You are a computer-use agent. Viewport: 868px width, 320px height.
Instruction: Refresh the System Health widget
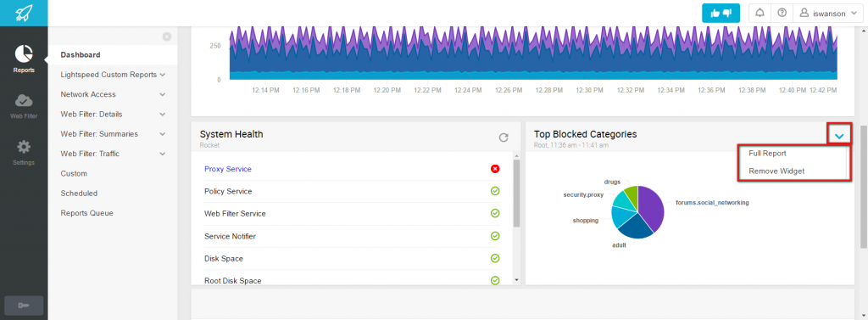[504, 138]
